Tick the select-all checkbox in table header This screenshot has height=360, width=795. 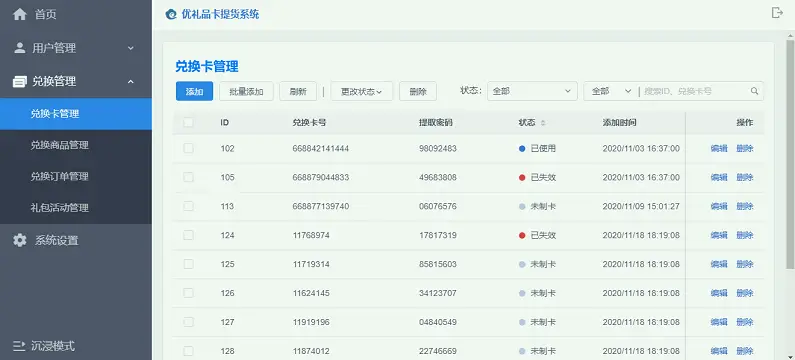(188, 122)
